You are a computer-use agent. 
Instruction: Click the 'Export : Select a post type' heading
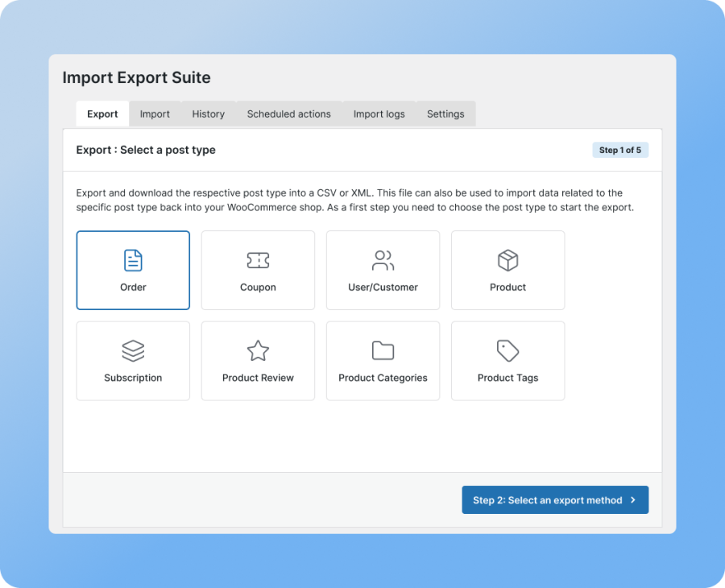pyautogui.click(x=146, y=150)
